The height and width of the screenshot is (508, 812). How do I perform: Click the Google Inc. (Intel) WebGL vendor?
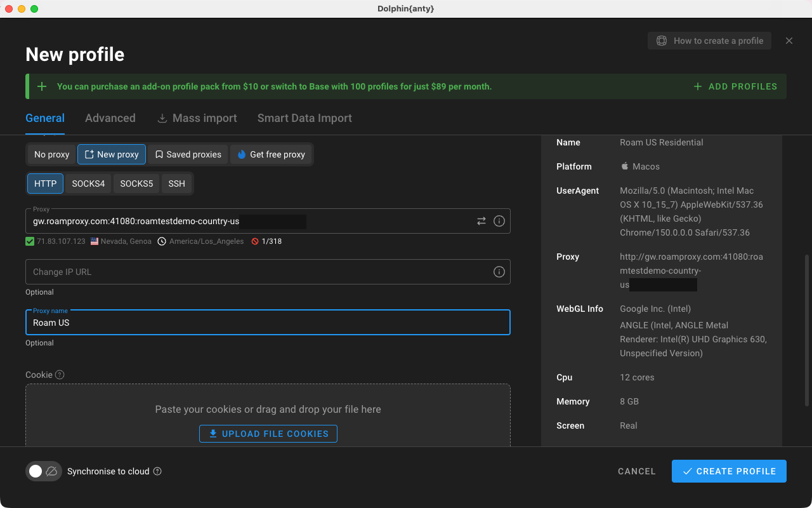click(x=655, y=309)
